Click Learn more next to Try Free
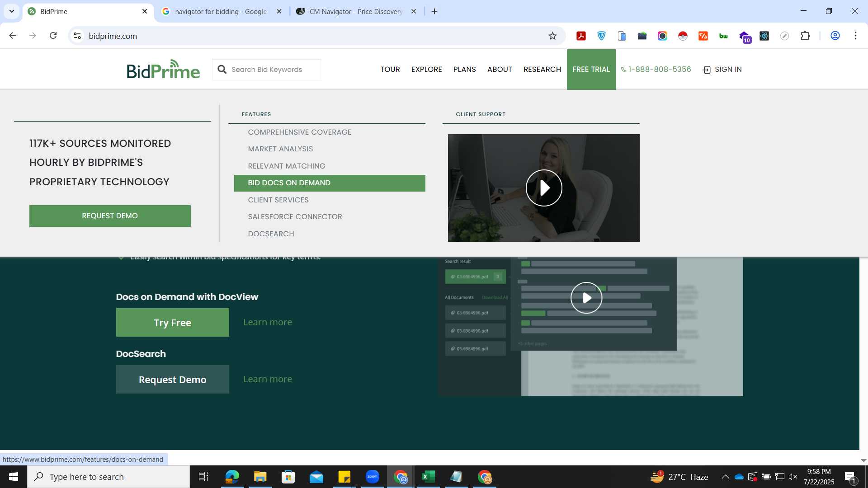The width and height of the screenshot is (868, 488). (x=268, y=322)
